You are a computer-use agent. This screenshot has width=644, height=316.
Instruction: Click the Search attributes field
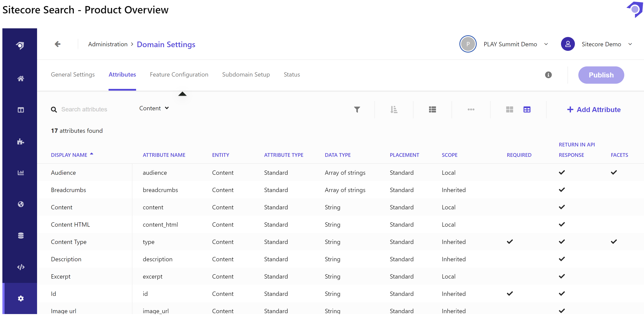[84, 109]
